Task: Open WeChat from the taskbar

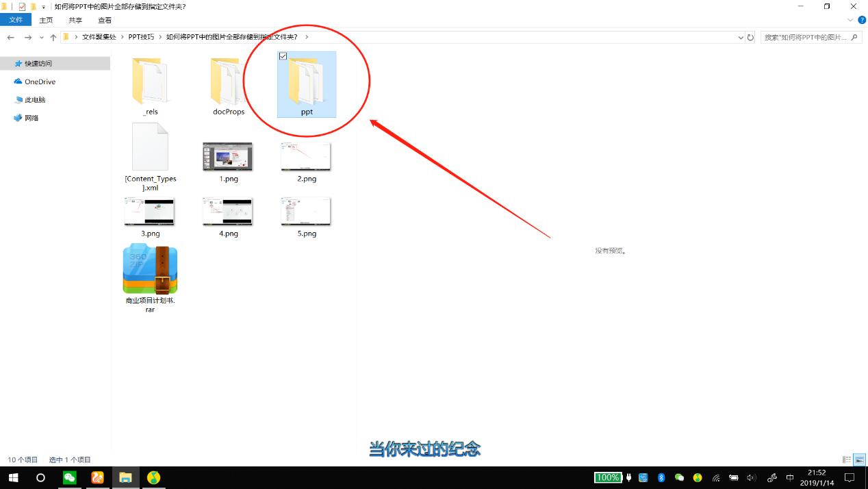Action: 69,477
